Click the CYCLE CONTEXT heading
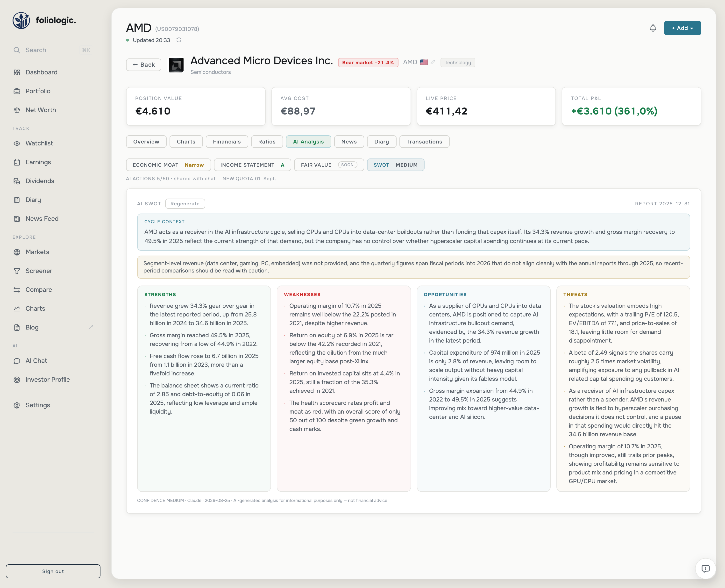725x588 pixels. tap(164, 222)
